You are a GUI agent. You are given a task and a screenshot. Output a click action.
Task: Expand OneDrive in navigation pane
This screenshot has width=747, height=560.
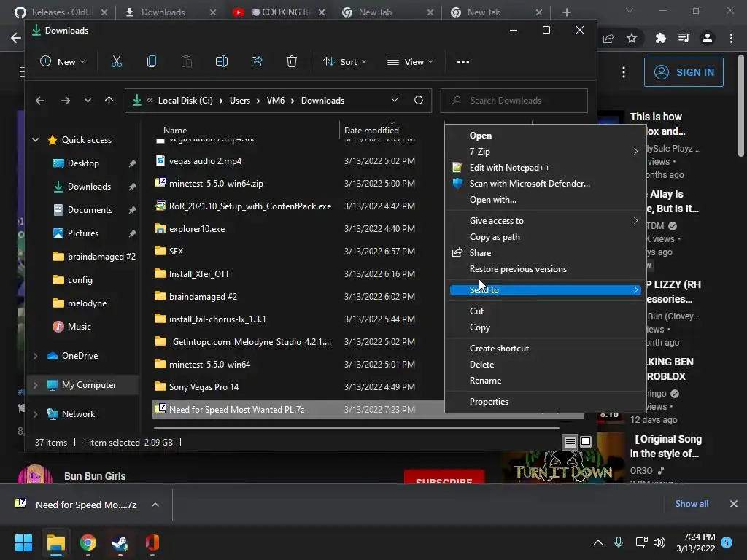click(35, 356)
